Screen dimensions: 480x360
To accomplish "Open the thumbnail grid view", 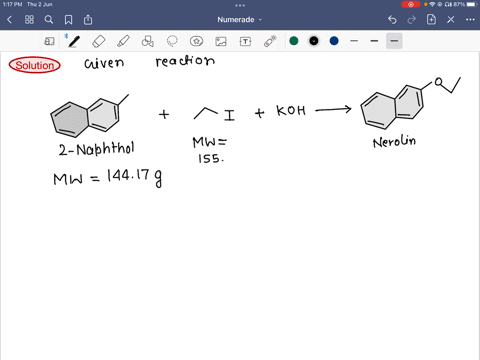I will (x=29, y=20).
